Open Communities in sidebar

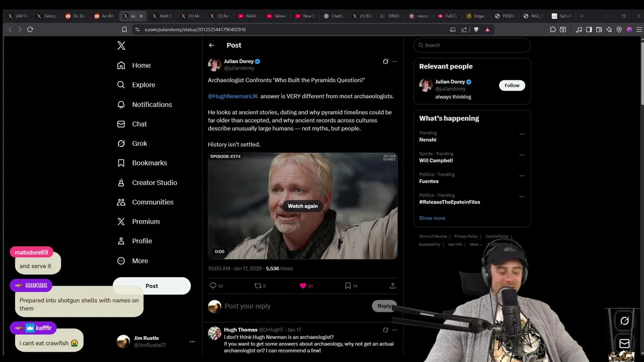click(145, 202)
